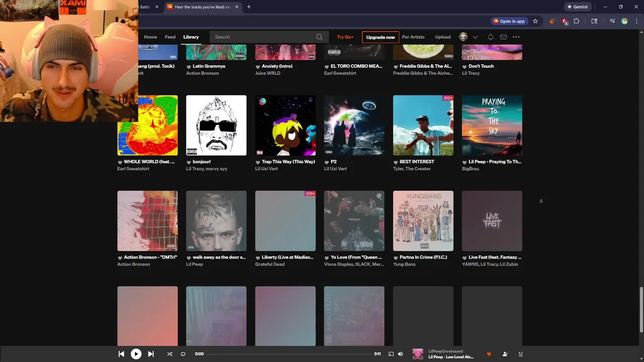This screenshot has width=644, height=362.
Task: Bookmark this page with the star
Action: (x=535, y=21)
